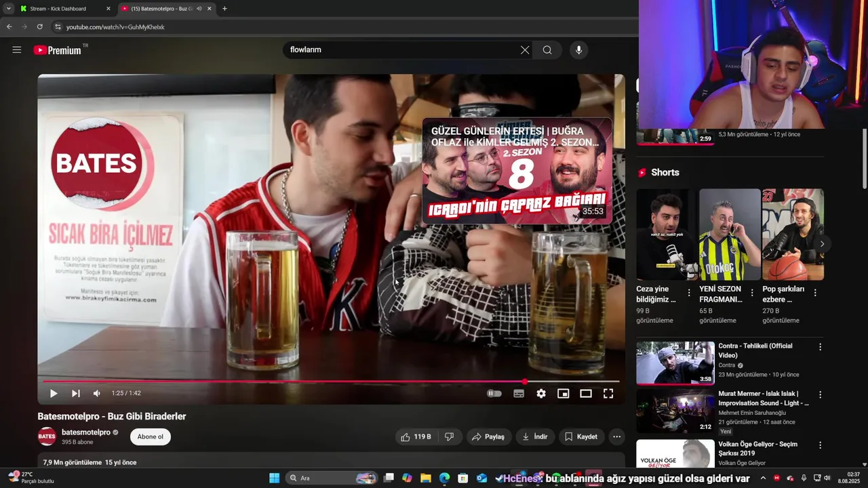This screenshot has height=488, width=868.
Task: View site information icon in address bar
Action: coord(58,27)
